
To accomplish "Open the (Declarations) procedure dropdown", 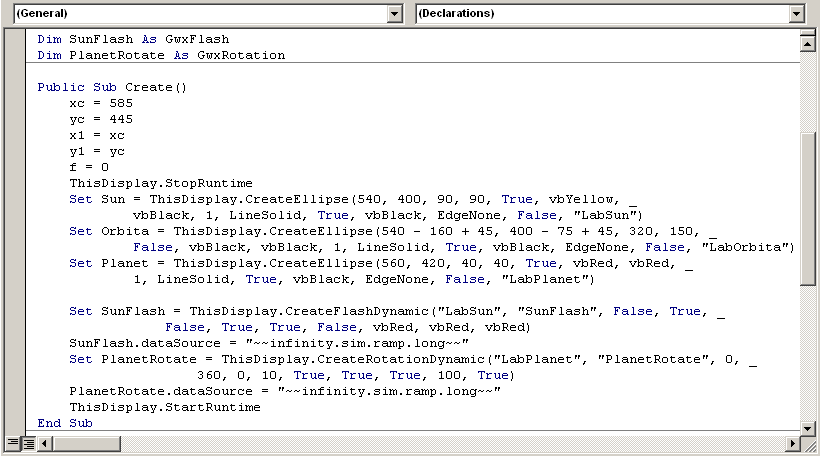I will click(796, 14).
